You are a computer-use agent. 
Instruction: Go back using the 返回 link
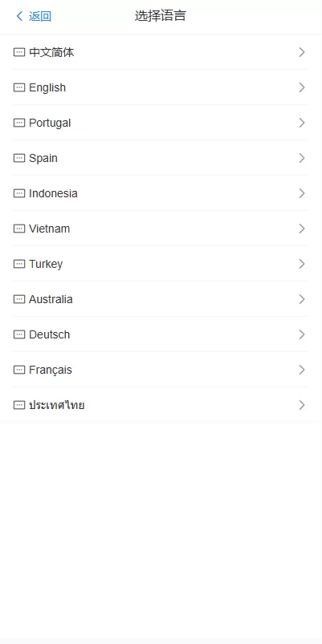pos(40,16)
